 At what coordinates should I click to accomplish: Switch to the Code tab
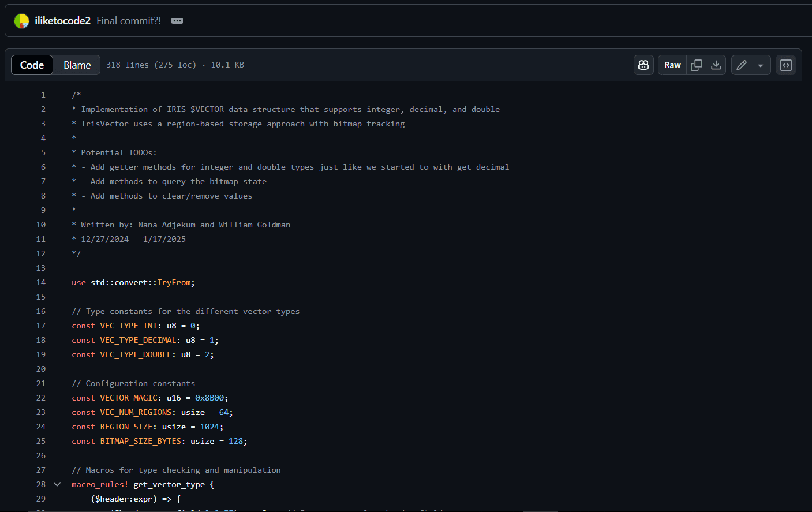coord(32,65)
